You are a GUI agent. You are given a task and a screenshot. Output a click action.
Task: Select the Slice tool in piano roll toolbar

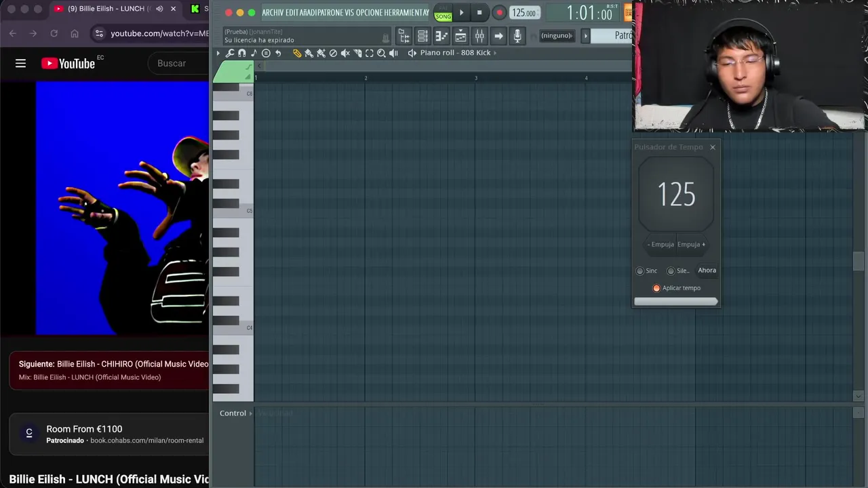(357, 53)
